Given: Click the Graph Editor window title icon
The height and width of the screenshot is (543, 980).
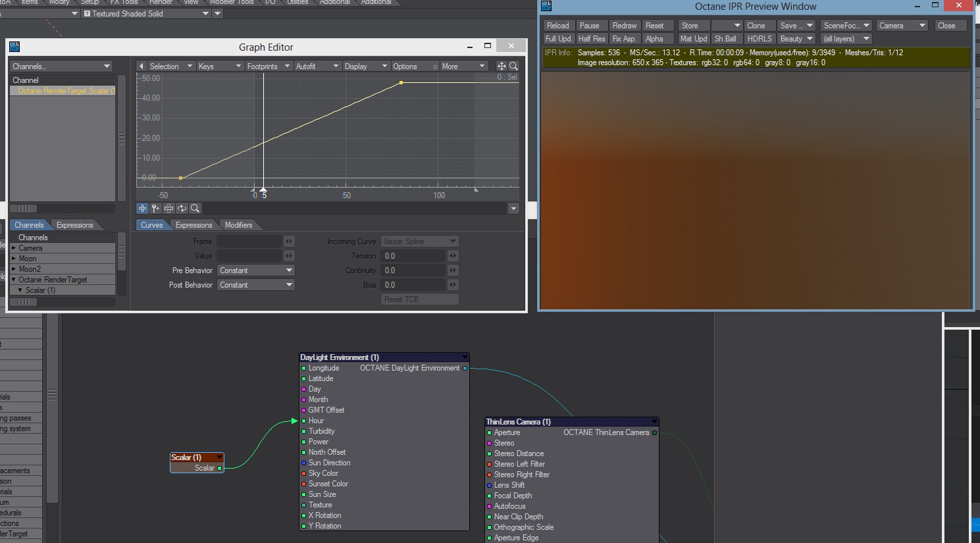Looking at the screenshot, I should [14, 47].
